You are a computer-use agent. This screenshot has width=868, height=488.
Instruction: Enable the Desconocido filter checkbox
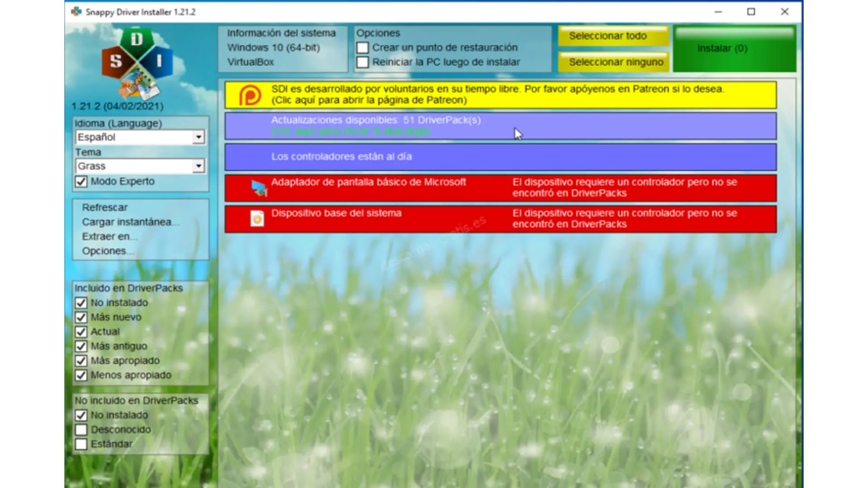pyautogui.click(x=81, y=430)
